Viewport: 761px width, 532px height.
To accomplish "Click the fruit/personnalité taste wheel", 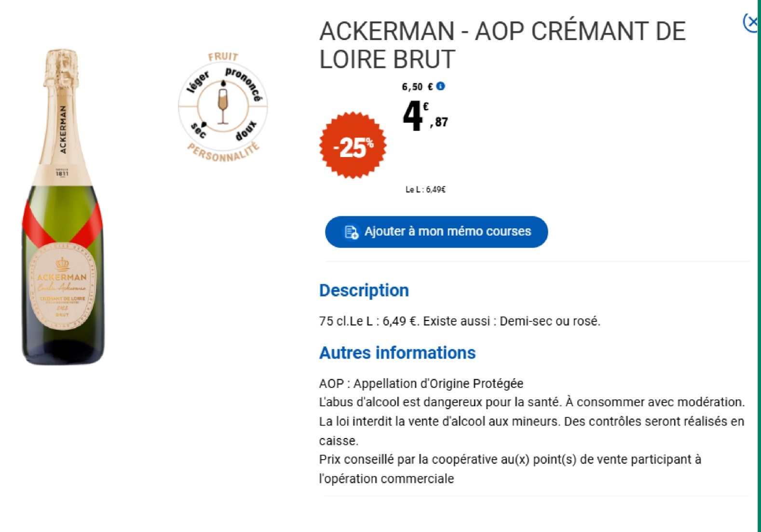I will [x=223, y=107].
